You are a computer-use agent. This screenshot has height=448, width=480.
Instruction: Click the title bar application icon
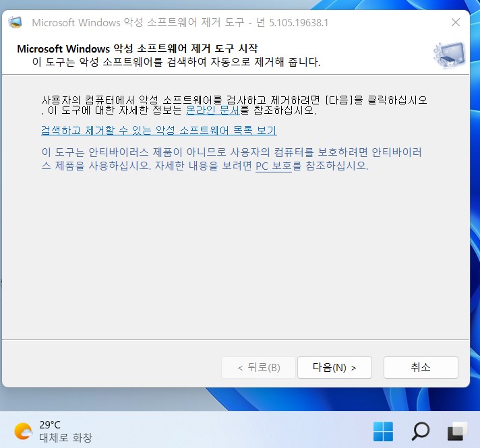15,22
